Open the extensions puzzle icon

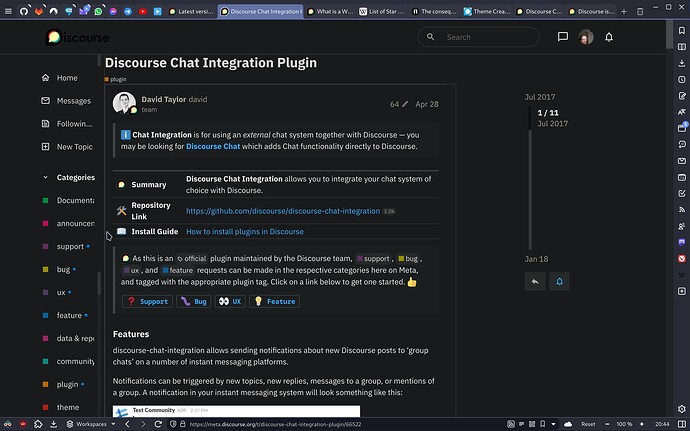pyautogui.click(x=38, y=424)
